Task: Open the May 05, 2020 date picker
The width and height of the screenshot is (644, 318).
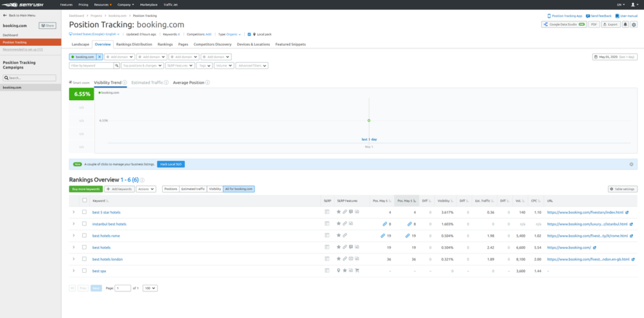Action: click(x=614, y=57)
